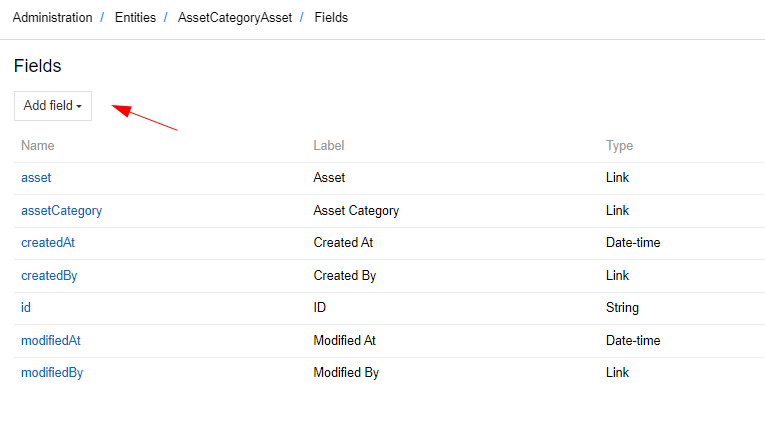Navigate to AssetCategoryAsset breadcrumb

pos(235,18)
